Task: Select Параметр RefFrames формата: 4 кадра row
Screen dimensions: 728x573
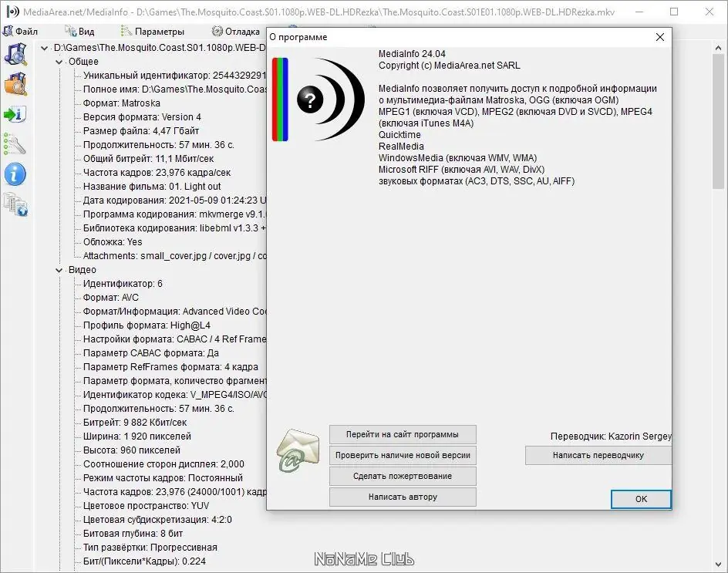Action: (x=170, y=367)
